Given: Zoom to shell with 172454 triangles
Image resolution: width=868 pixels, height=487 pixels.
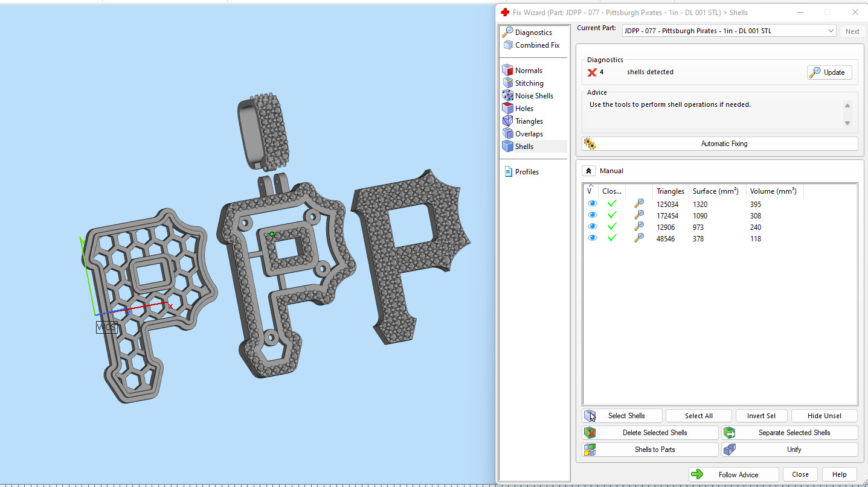Looking at the screenshot, I should [638, 215].
